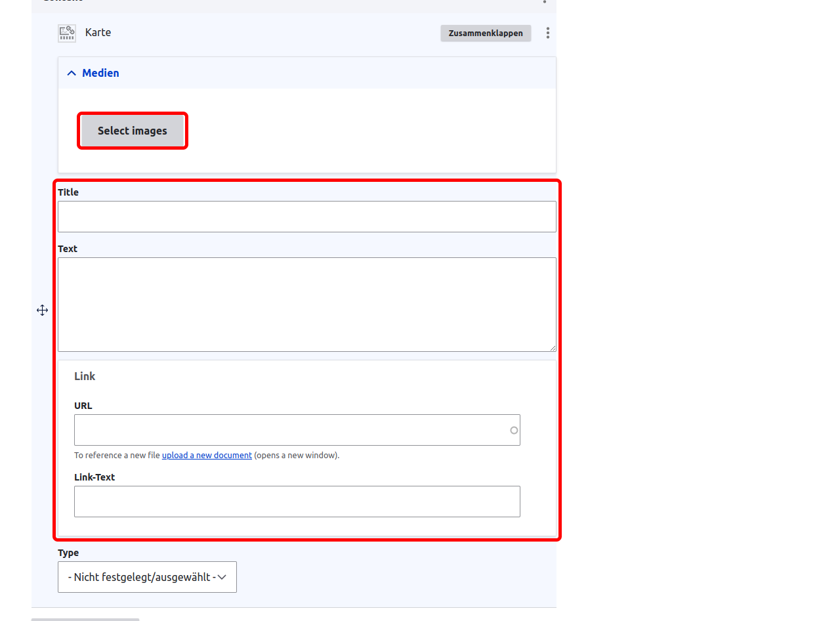Open the Karte three-dot actions menu
840x621 pixels.
[548, 33]
